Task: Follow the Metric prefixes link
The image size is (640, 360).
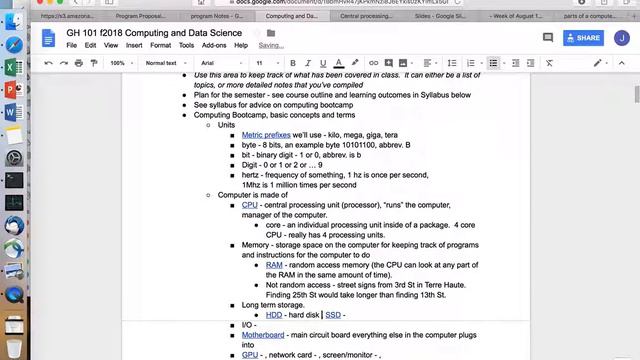Action: [266, 135]
